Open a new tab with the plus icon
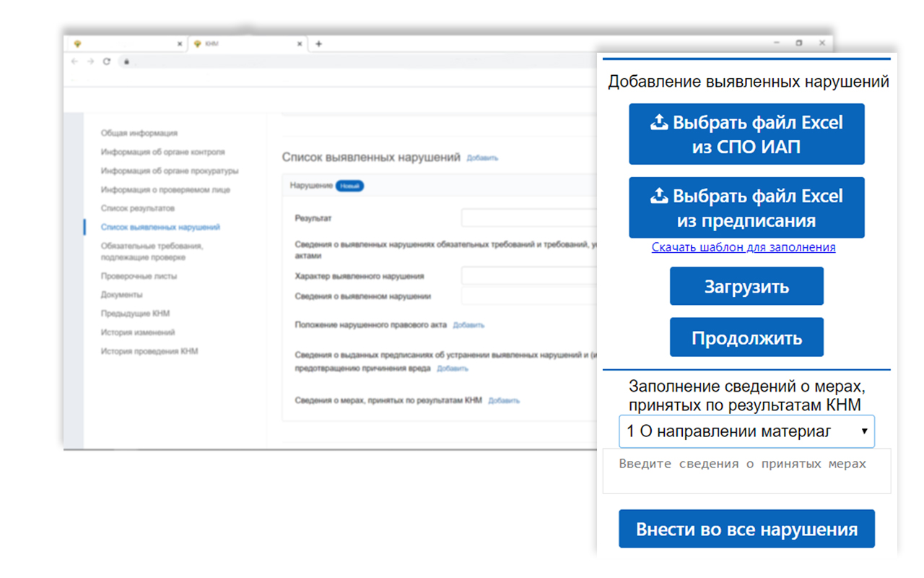 tap(318, 44)
